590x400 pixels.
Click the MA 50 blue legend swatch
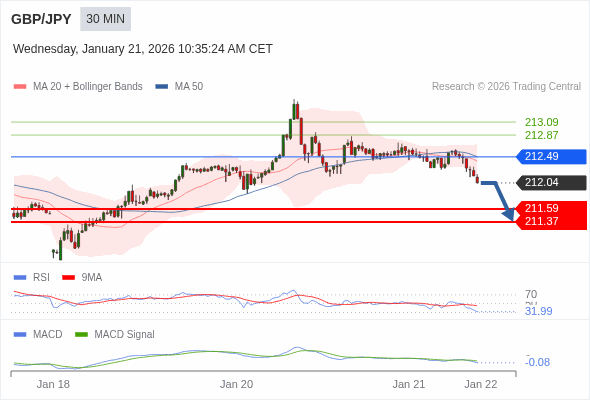click(162, 87)
